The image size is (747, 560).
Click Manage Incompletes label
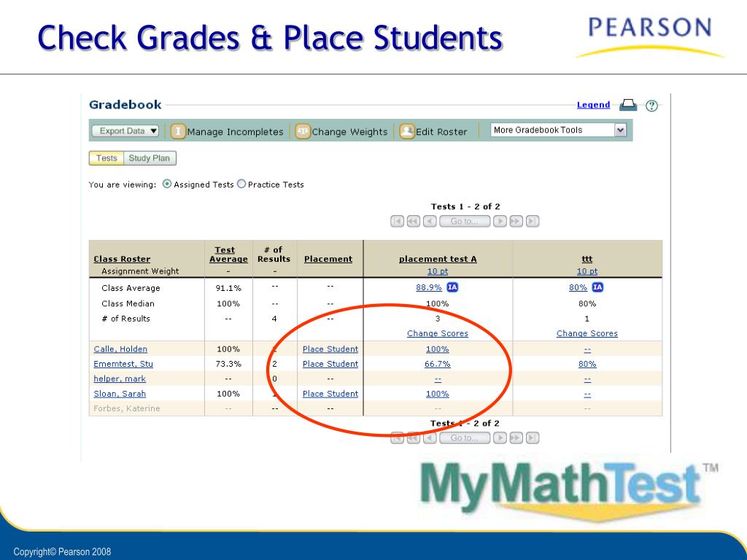point(235,132)
